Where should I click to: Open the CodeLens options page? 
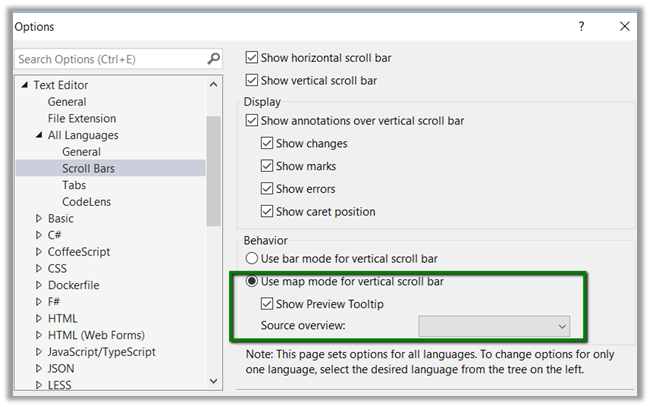84,202
